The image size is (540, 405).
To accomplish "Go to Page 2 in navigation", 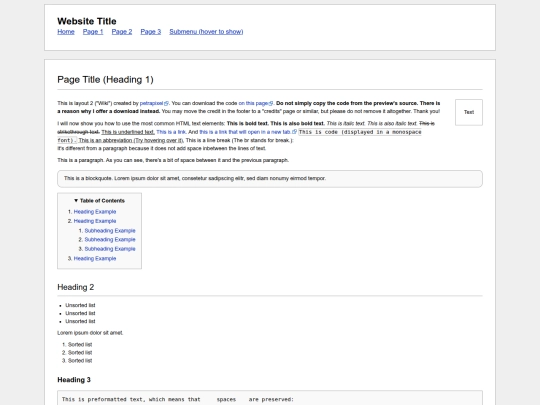I will [x=122, y=32].
